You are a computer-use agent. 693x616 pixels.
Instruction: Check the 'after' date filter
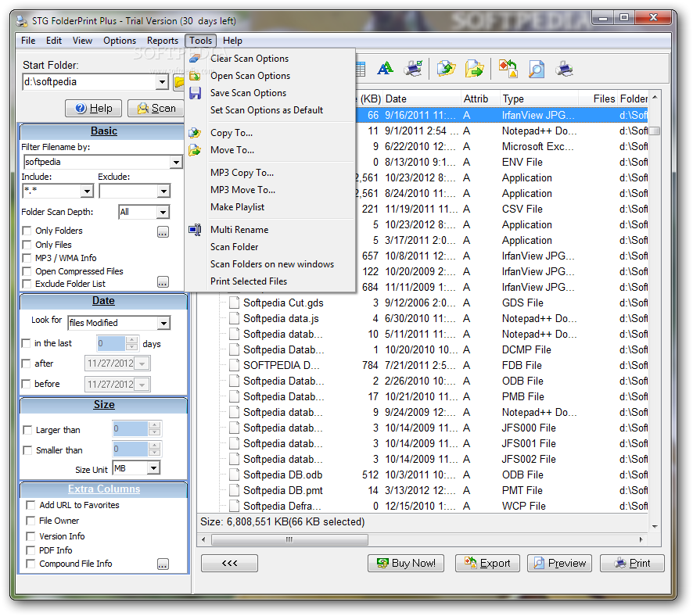[x=26, y=364]
